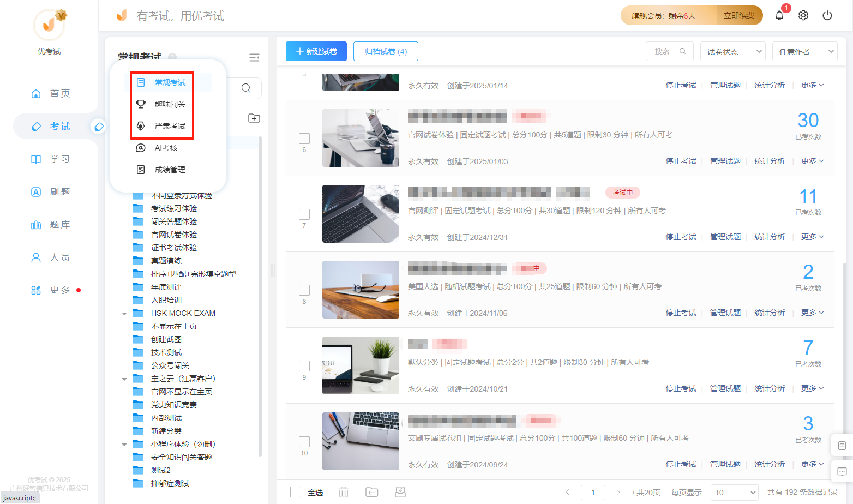
Task: Select 成绩管理 in popup menu
Action: pos(171,170)
